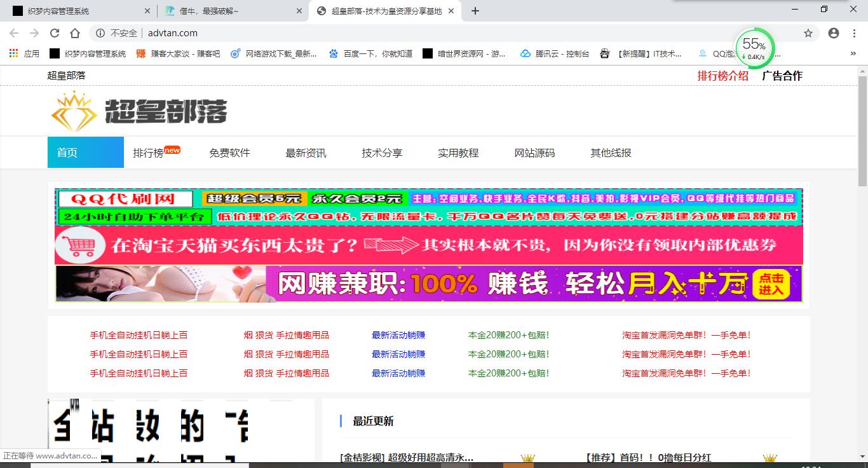Open the Chrome profile avatar icon
Viewport: 868px width, 468px height.
coord(834,33)
